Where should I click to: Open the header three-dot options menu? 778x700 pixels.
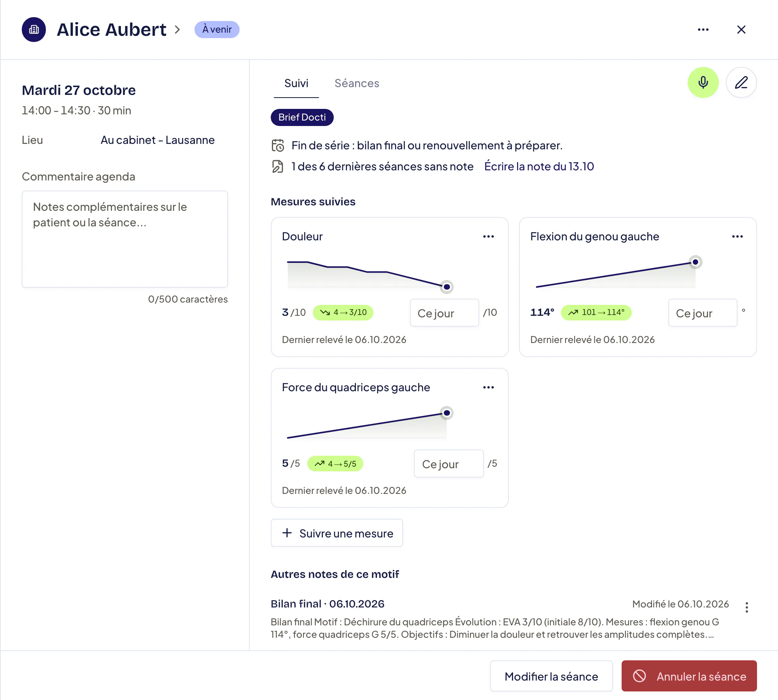point(703,30)
